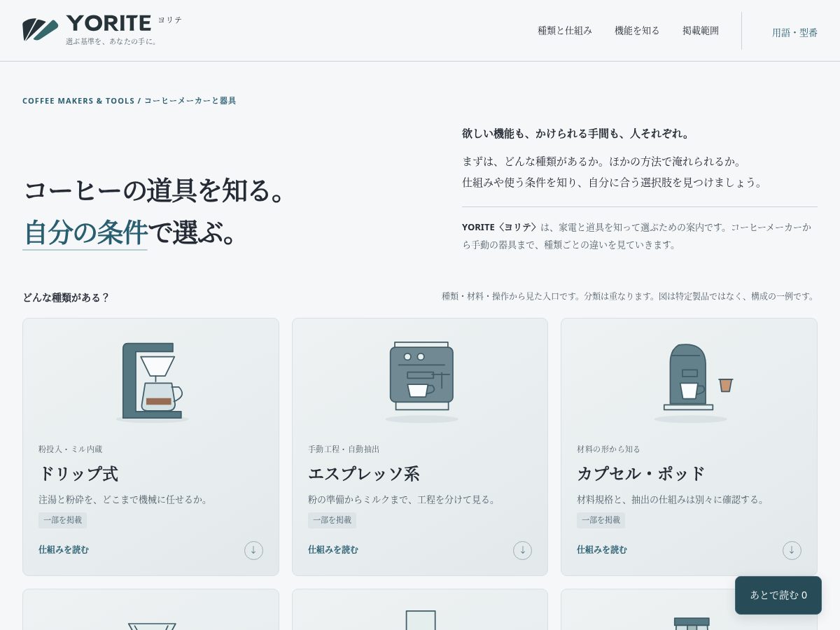Go to 用語・型番 link
Screen dimensions: 840x630
[794, 33]
